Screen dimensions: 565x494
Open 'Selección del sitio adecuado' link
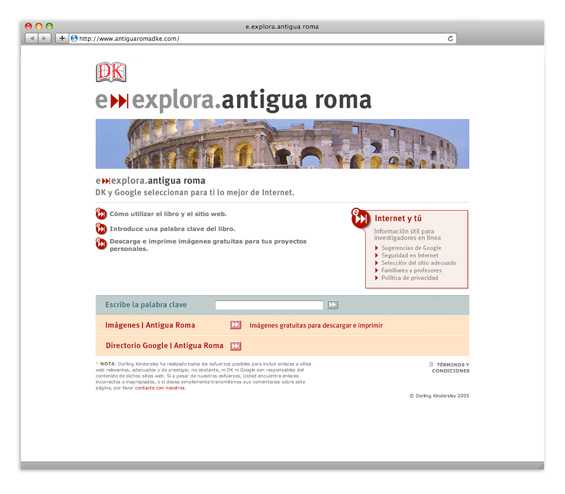point(419,263)
